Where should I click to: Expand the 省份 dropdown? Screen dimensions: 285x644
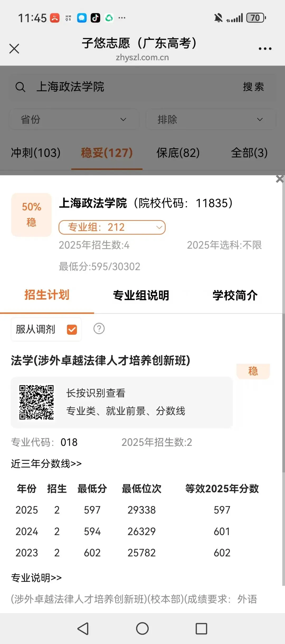click(x=74, y=119)
